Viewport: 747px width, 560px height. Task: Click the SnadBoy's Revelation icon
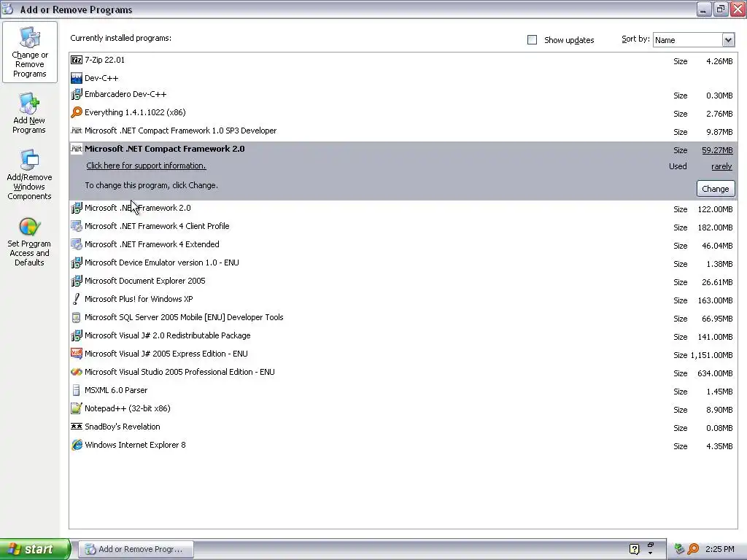[76, 427]
